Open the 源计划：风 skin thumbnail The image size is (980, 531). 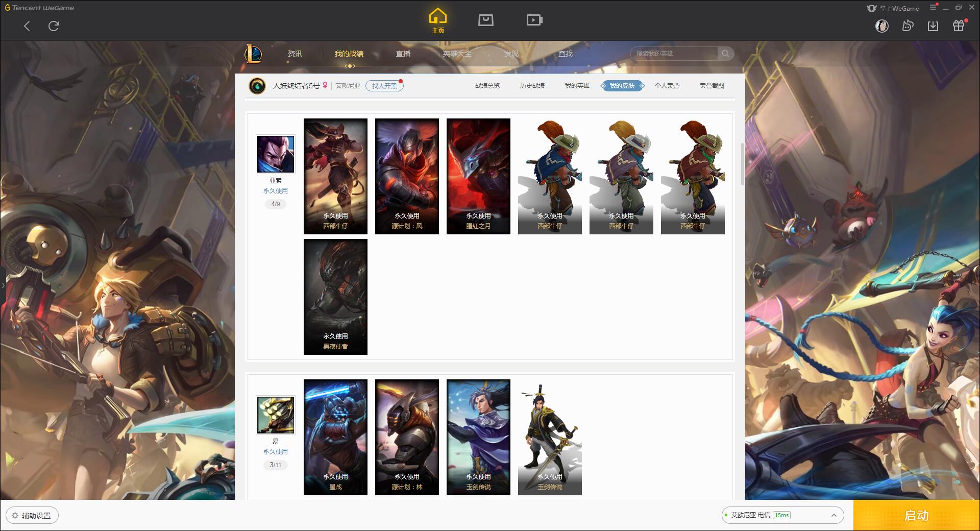coord(407,176)
